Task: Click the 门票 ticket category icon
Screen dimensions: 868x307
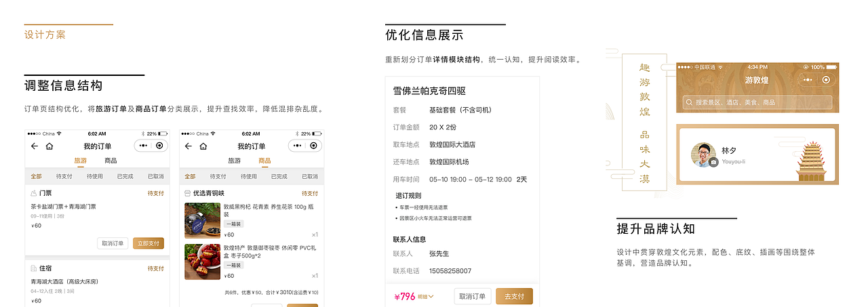Action: pos(34,193)
